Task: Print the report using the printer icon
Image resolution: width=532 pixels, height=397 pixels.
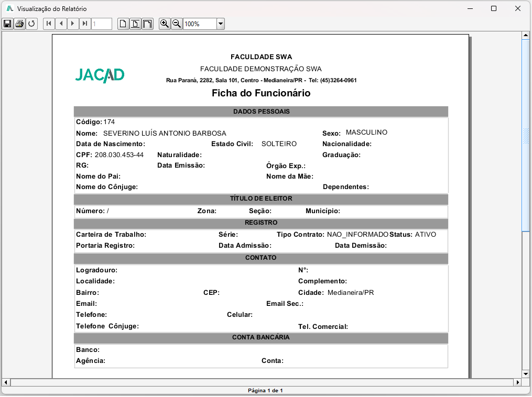Action: coord(20,24)
